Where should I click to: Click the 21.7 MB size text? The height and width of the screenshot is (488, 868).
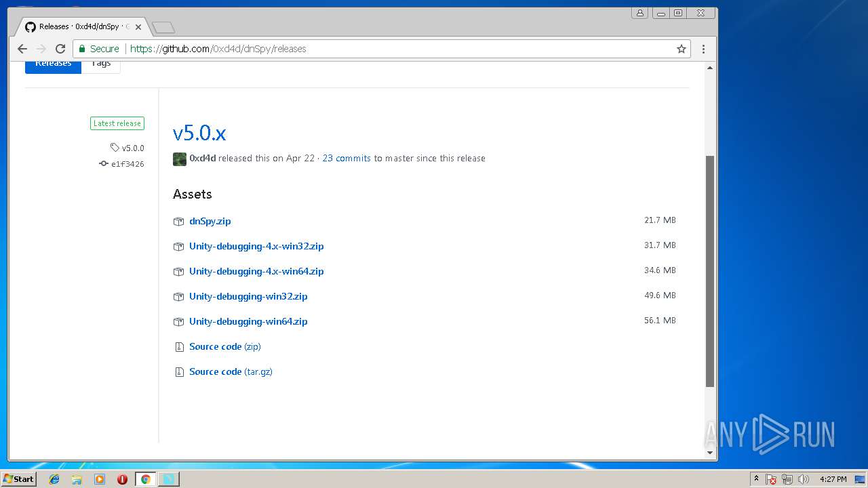660,220
